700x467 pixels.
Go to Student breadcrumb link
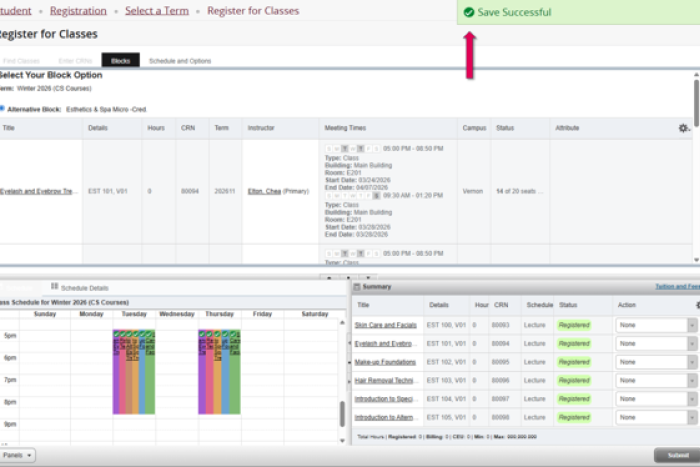[16, 11]
